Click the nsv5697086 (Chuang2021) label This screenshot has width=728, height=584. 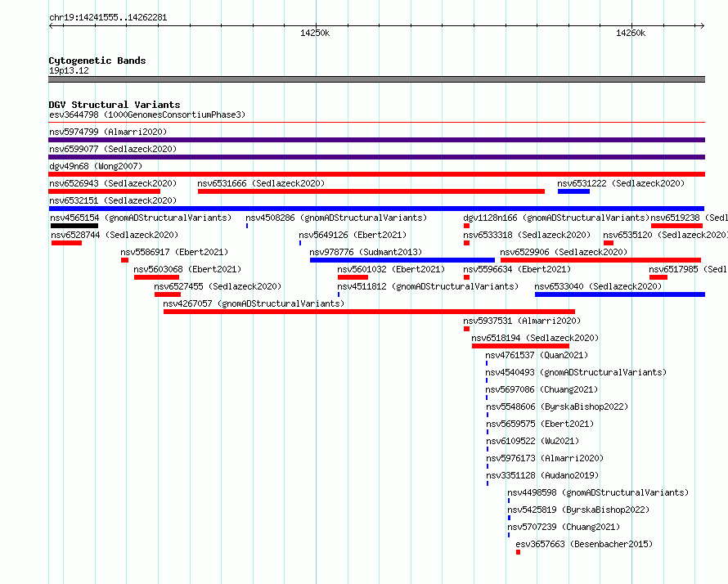(542, 389)
